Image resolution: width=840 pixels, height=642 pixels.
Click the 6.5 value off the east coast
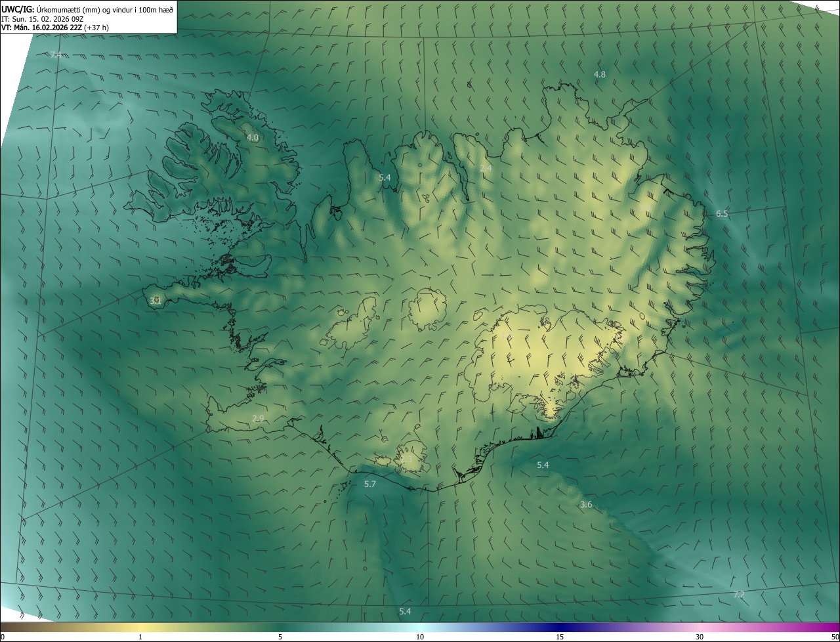722,214
